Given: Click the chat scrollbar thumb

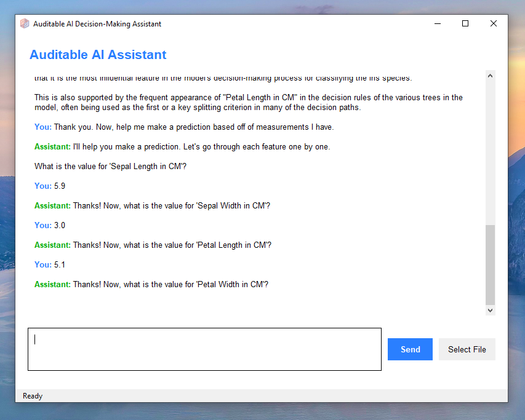Looking at the screenshot, I should (490, 265).
